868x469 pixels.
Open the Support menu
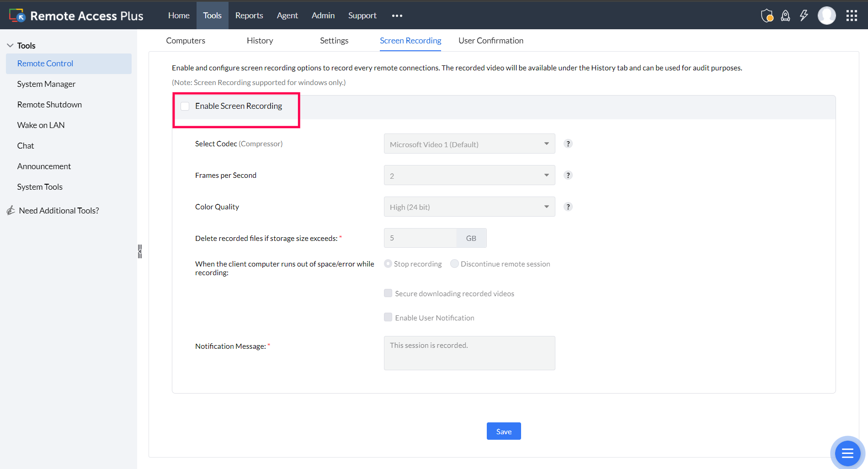[362, 16]
